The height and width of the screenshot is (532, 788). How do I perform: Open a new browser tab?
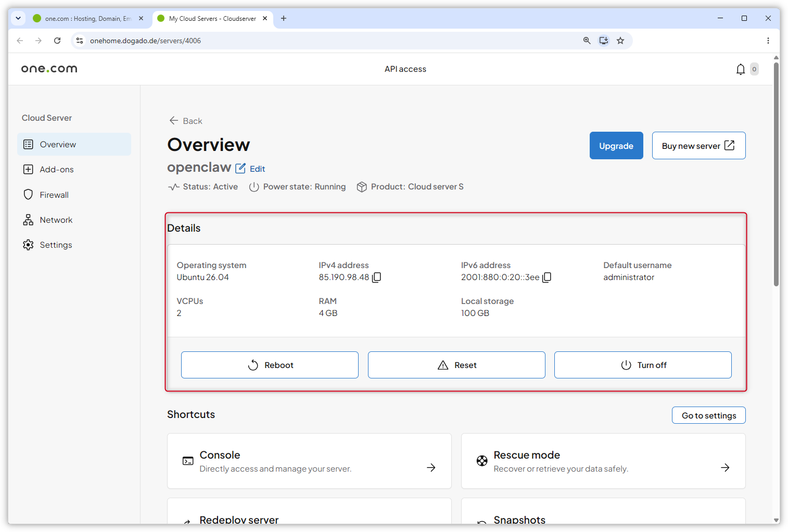pos(284,18)
